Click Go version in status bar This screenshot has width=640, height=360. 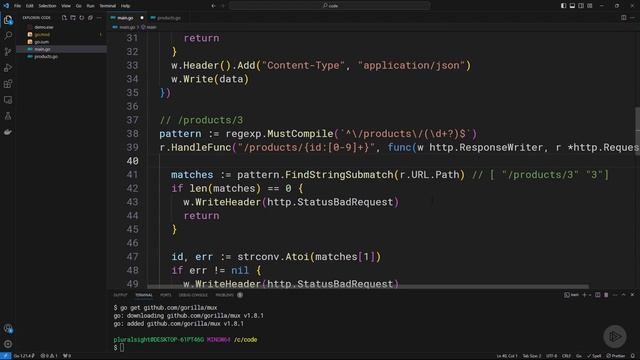[x=24, y=356]
